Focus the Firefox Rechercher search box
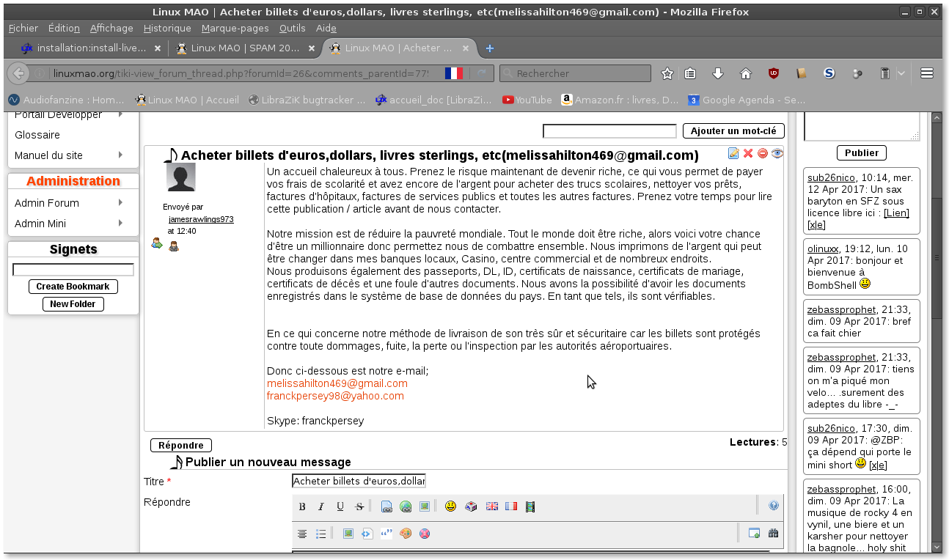The width and height of the screenshot is (949, 560). (575, 73)
